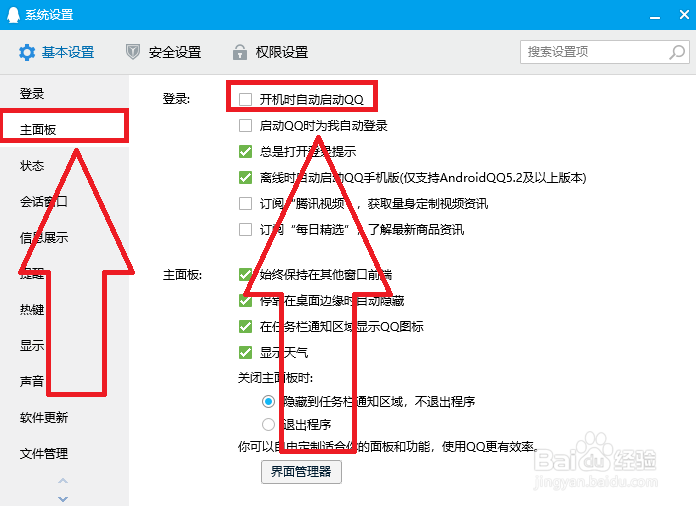Click the magnifier search icon

pyautogui.click(x=677, y=52)
